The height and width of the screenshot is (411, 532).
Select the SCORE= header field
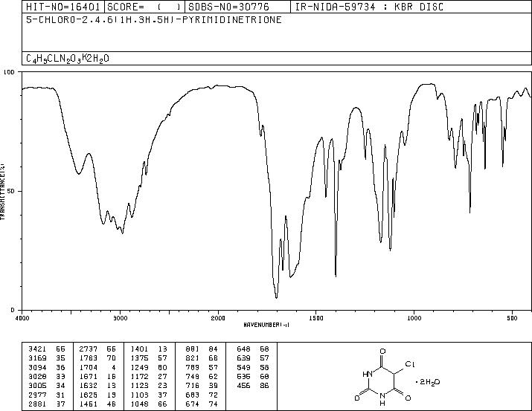144,7
